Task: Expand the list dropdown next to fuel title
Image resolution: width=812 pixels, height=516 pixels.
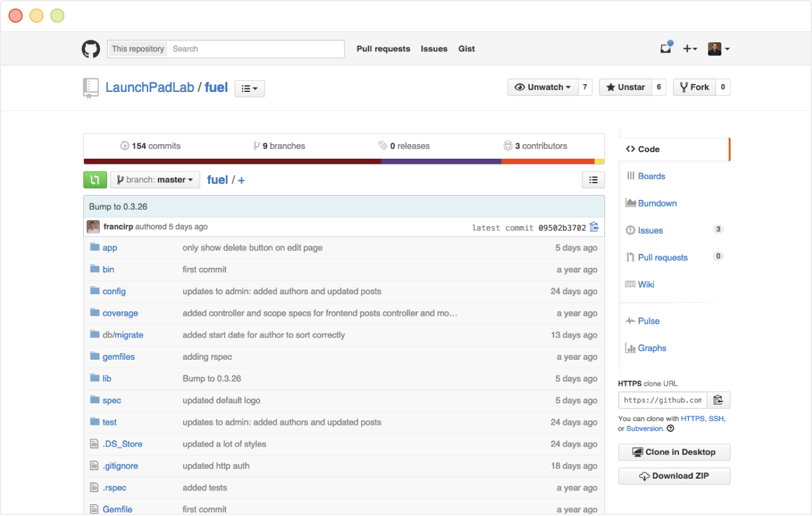Action: pyautogui.click(x=249, y=88)
